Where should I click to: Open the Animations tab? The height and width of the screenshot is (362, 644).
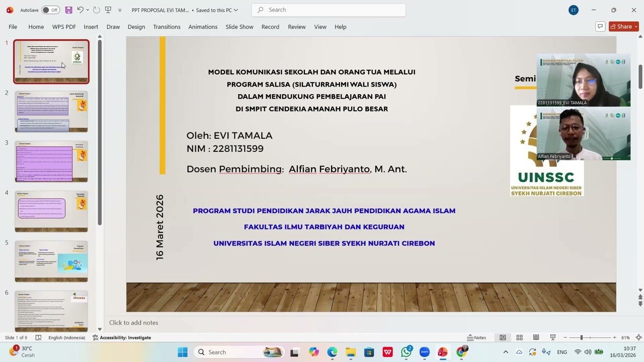pyautogui.click(x=203, y=27)
